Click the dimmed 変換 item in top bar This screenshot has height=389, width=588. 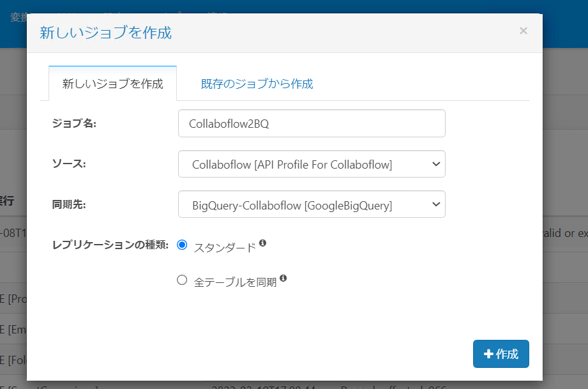17,17
